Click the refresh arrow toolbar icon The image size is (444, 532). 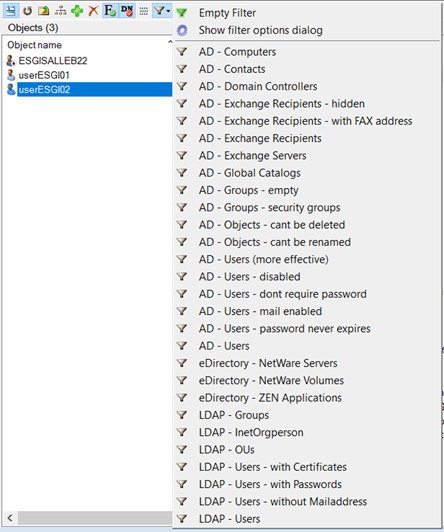[x=27, y=11]
